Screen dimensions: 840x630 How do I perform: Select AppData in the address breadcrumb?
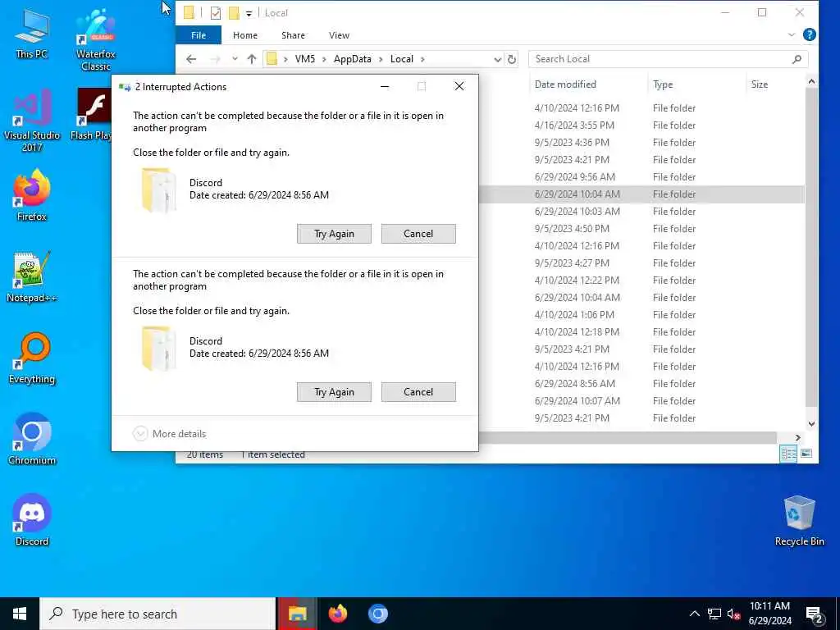pyautogui.click(x=352, y=59)
